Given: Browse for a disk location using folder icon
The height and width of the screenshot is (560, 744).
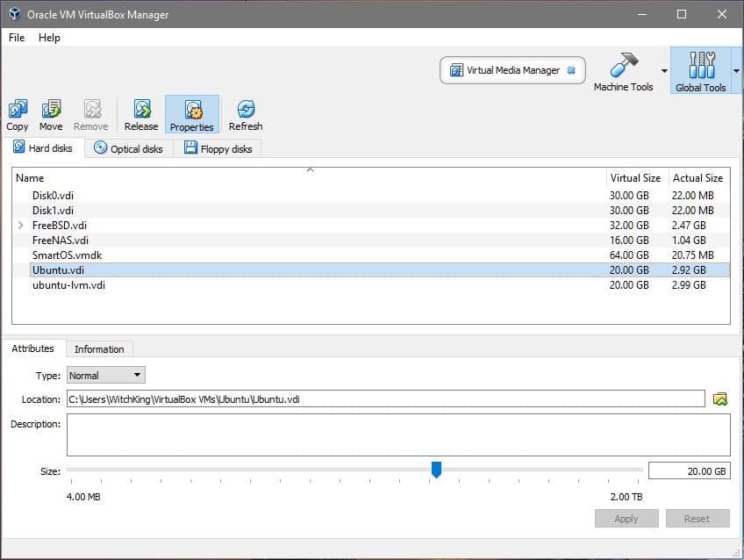Looking at the screenshot, I should (719, 398).
